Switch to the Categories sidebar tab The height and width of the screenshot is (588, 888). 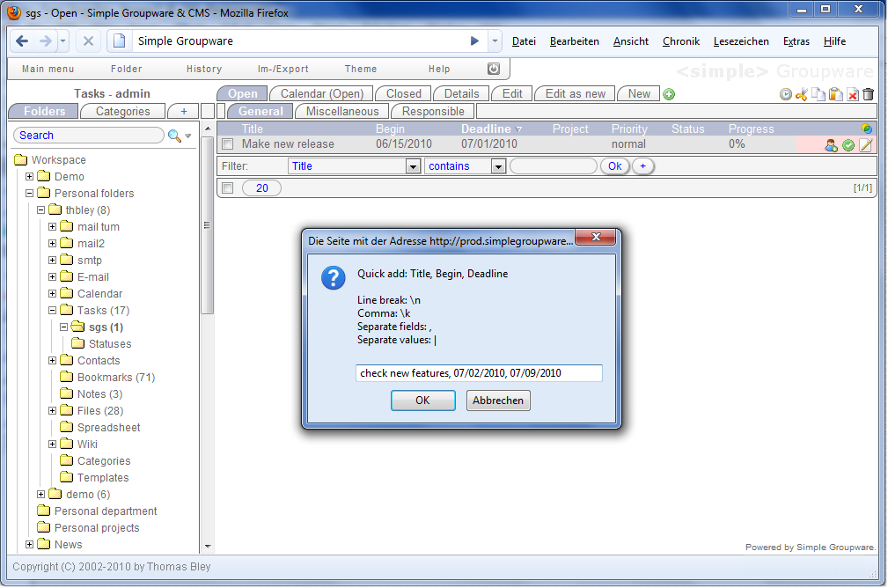click(123, 112)
